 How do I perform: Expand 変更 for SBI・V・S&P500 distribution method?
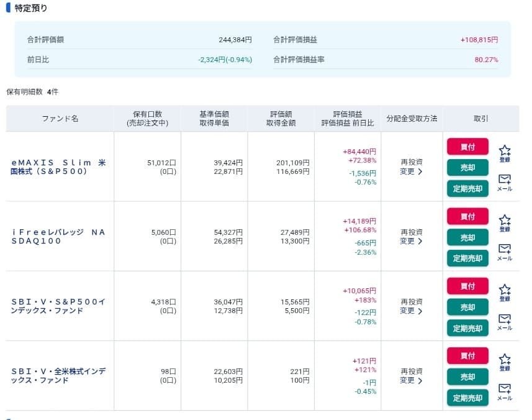coord(411,311)
